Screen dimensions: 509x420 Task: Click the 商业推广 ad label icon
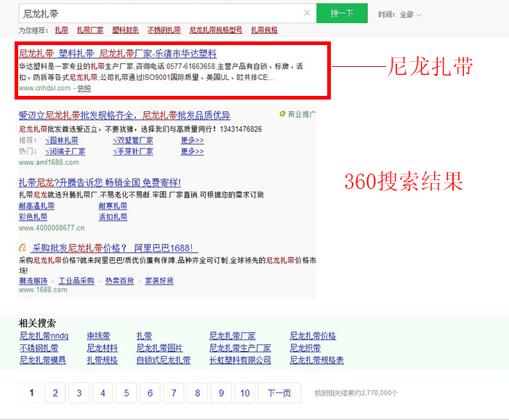(282, 114)
